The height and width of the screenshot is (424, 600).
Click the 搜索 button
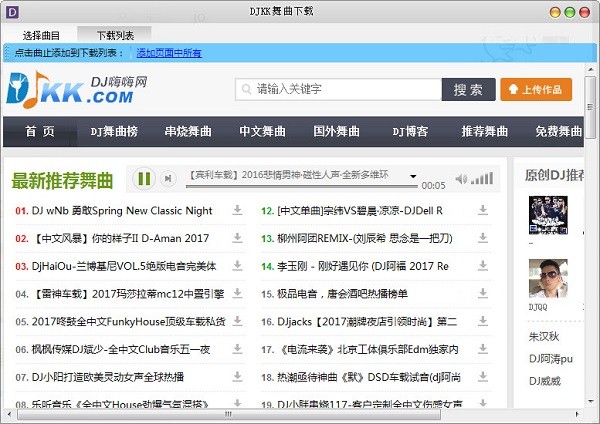468,90
